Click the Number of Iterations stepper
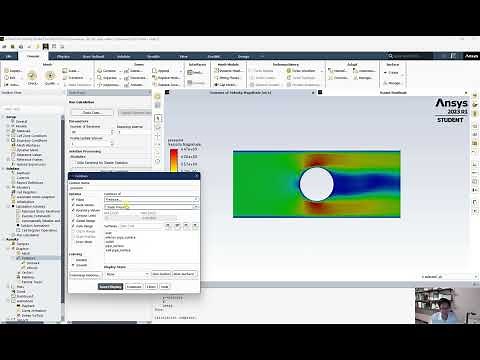Image resolution: width=480 pixels, height=360 pixels. (x=112, y=132)
